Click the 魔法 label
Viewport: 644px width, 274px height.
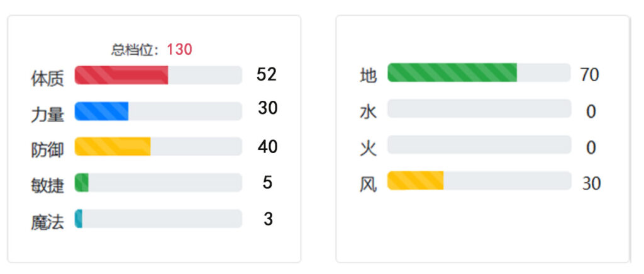coord(48,222)
